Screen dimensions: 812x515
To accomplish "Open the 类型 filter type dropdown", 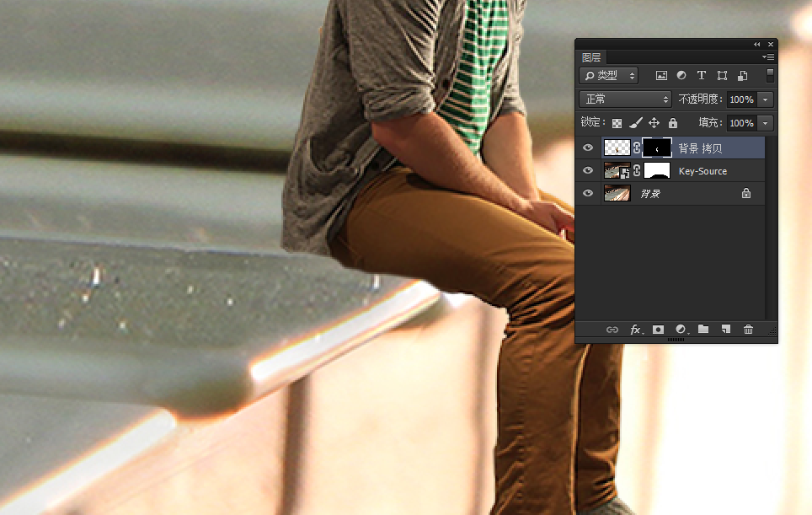I will [609, 76].
